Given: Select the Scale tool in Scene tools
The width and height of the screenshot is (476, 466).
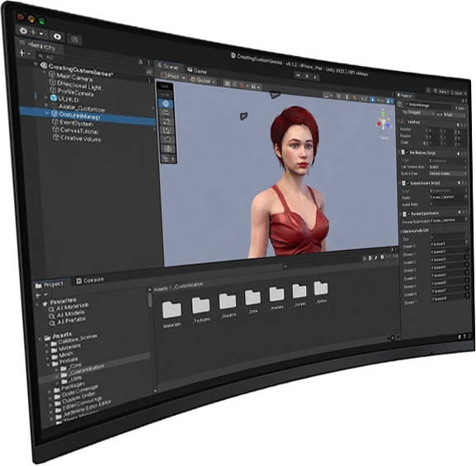Looking at the screenshot, I should 167,122.
